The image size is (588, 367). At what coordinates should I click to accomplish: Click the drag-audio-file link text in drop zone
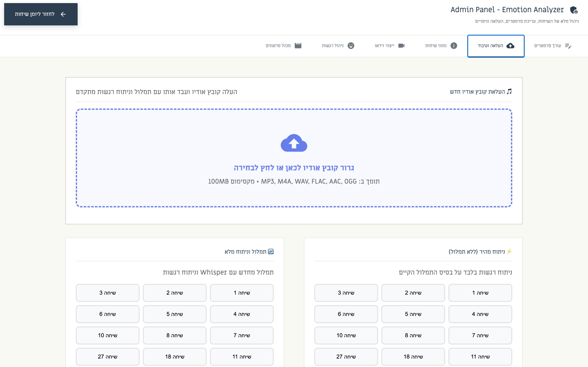[294, 168]
